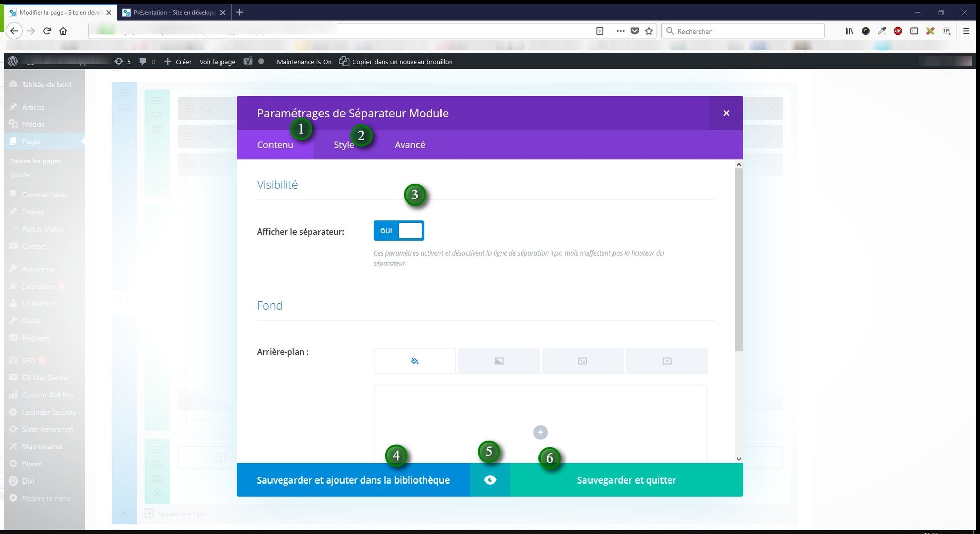The image size is (980, 534).
Task: Go back in browser history
Action: pos(14,31)
